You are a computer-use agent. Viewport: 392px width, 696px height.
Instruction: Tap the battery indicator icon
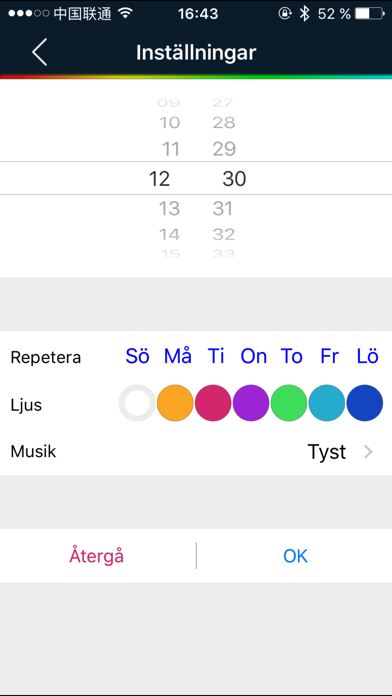pos(370,14)
